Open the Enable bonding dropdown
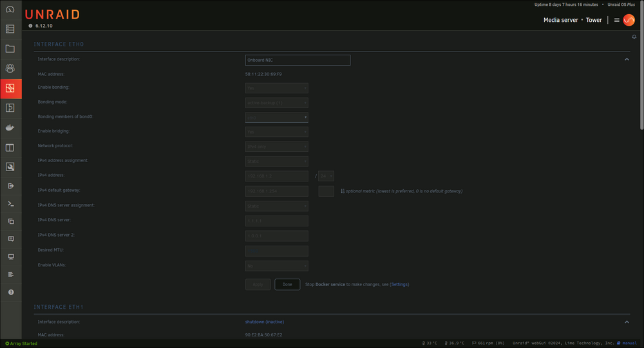This screenshot has height=348, width=644. click(x=276, y=88)
